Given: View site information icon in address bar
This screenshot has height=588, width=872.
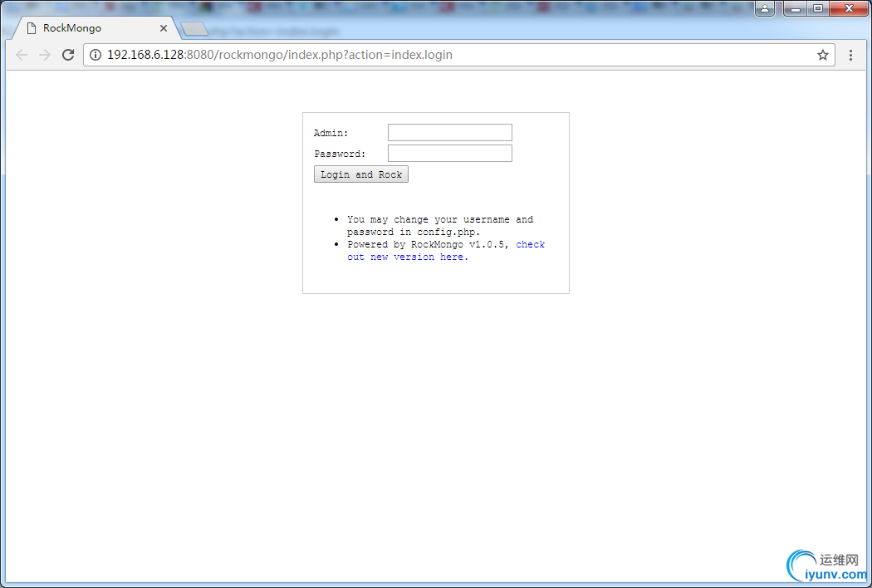Looking at the screenshot, I should 96,55.
